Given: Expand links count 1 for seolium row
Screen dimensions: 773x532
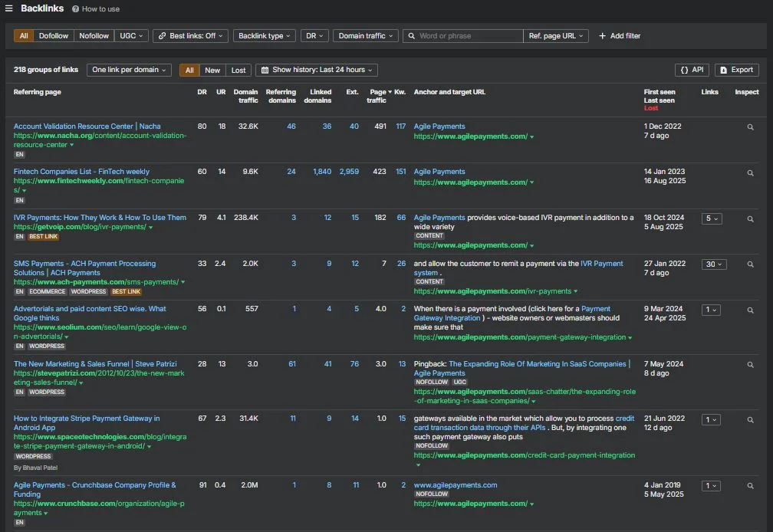Looking at the screenshot, I should pos(711,310).
